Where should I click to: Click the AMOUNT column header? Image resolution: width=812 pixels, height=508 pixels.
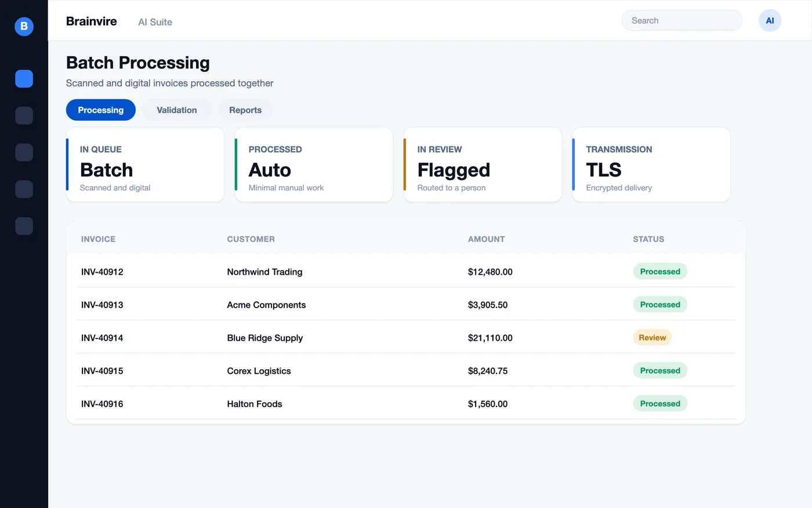(487, 239)
